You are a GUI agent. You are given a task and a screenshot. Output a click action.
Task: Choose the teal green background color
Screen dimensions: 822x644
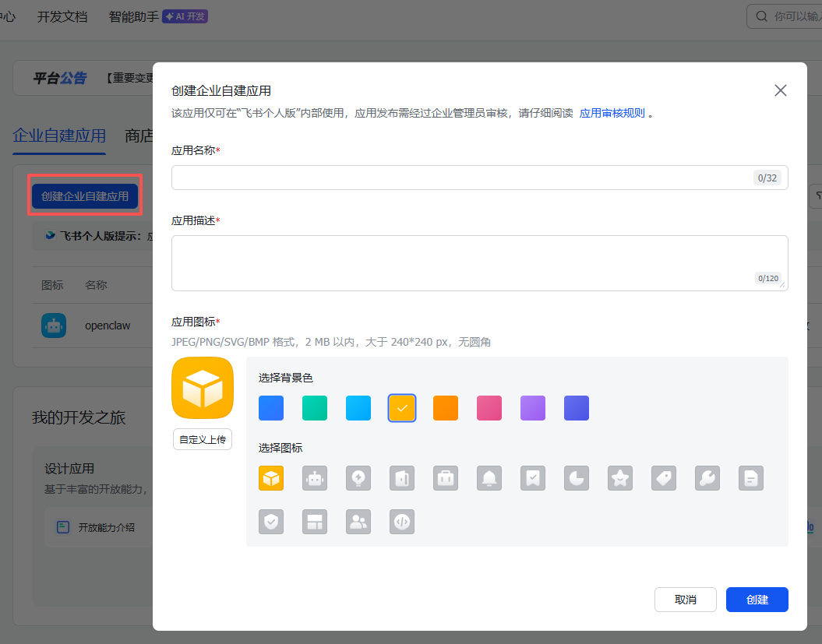click(x=315, y=408)
